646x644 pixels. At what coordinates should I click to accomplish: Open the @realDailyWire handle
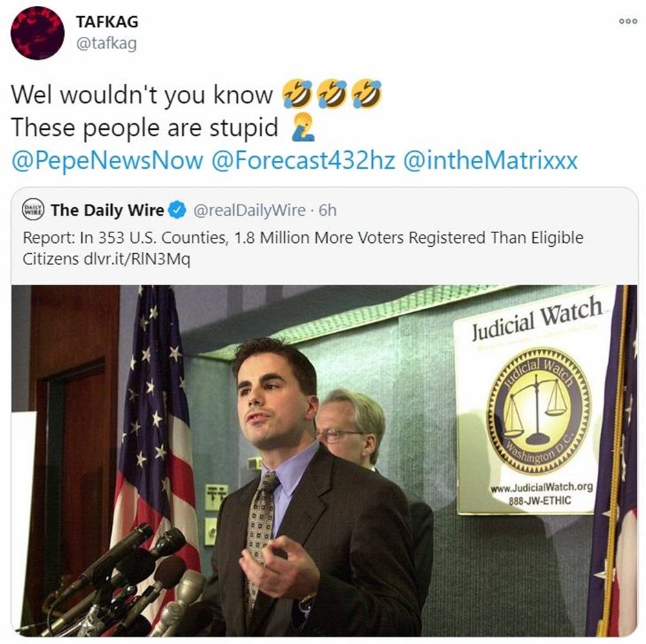[x=249, y=211]
